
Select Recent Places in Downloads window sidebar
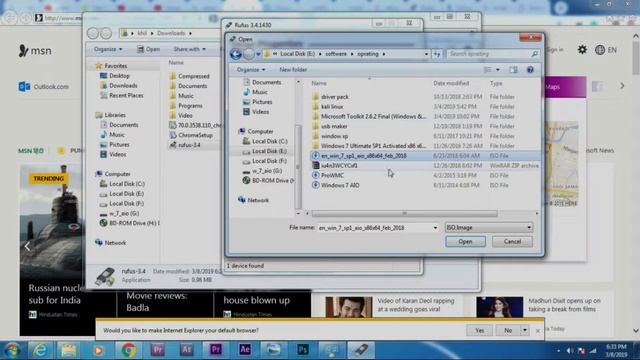(126, 96)
